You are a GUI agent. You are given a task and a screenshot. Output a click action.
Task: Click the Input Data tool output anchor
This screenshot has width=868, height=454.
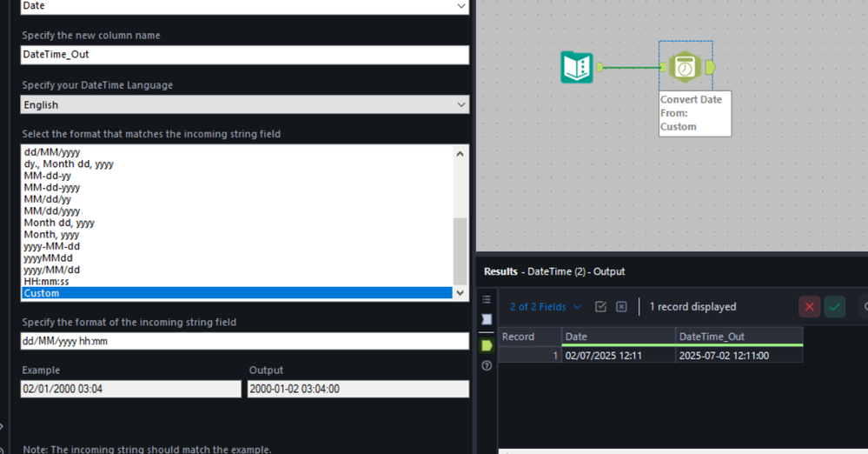click(x=599, y=67)
